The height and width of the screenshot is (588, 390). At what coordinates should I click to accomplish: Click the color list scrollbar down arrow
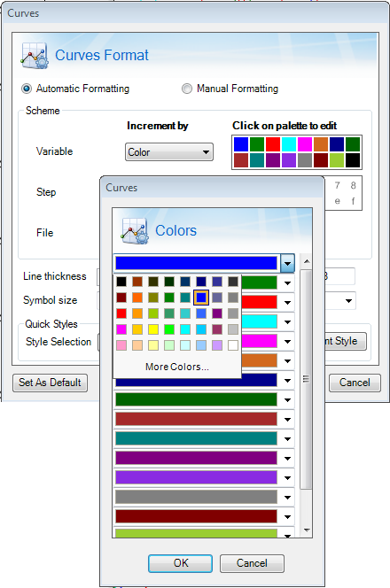tap(307, 530)
